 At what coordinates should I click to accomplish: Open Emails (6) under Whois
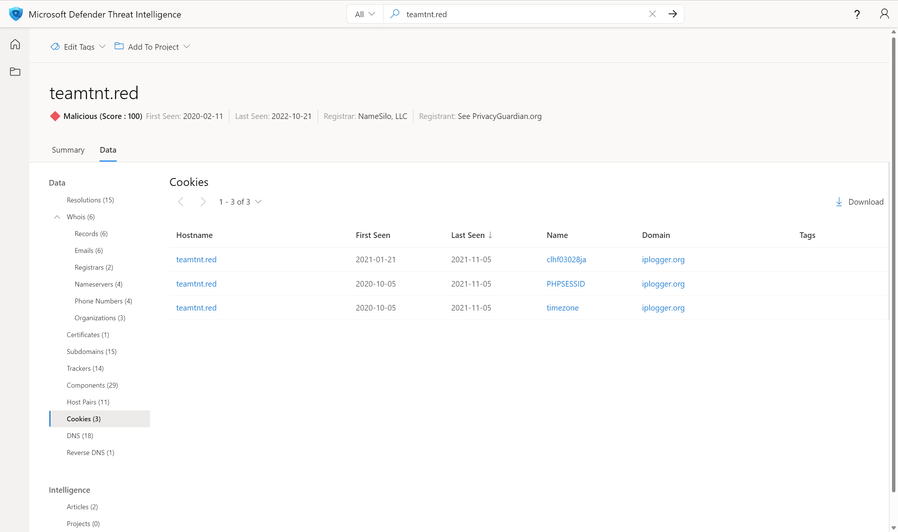click(89, 250)
